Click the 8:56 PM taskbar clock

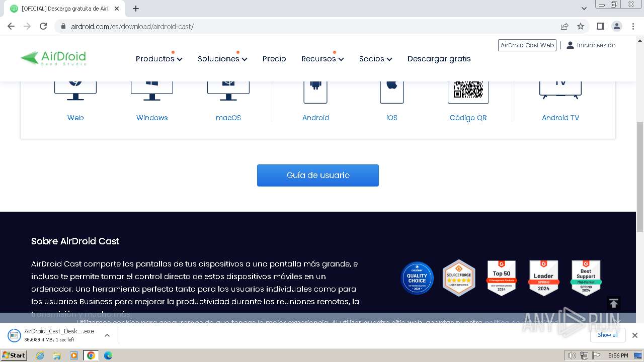(618, 355)
